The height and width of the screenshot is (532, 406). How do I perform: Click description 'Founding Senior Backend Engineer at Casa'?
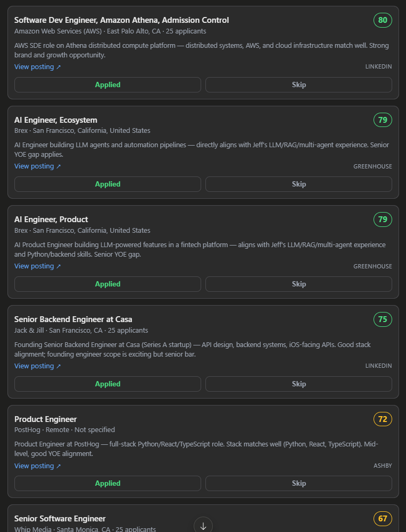point(192,350)
